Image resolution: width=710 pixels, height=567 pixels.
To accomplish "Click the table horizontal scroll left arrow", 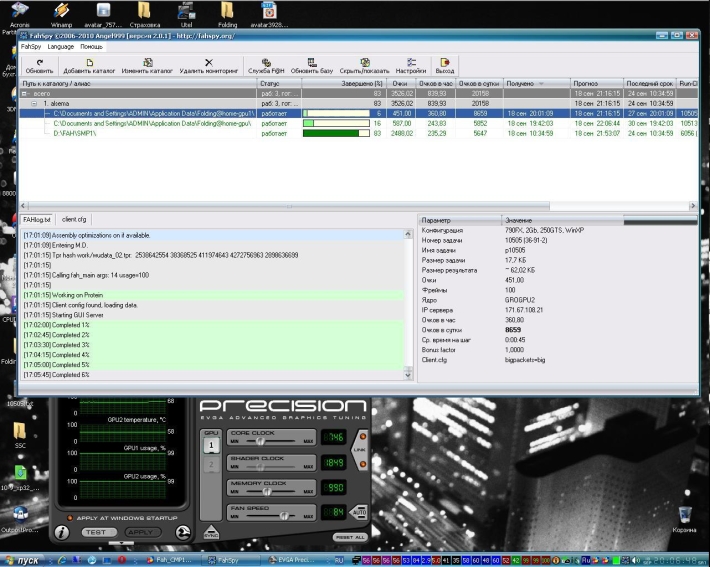I will click(x=24, y=206).
